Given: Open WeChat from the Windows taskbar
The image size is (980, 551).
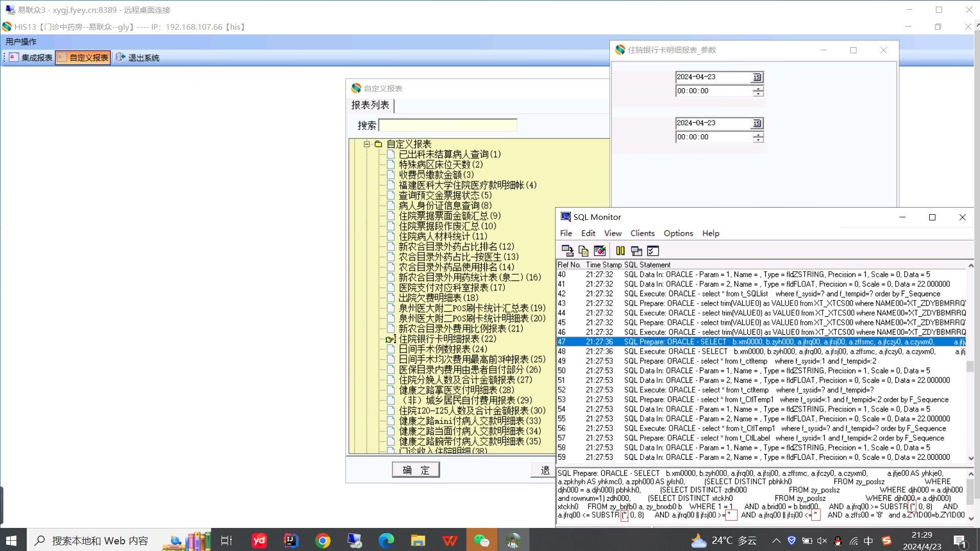Looking at the screenshot, I should (x=481, y=540).
